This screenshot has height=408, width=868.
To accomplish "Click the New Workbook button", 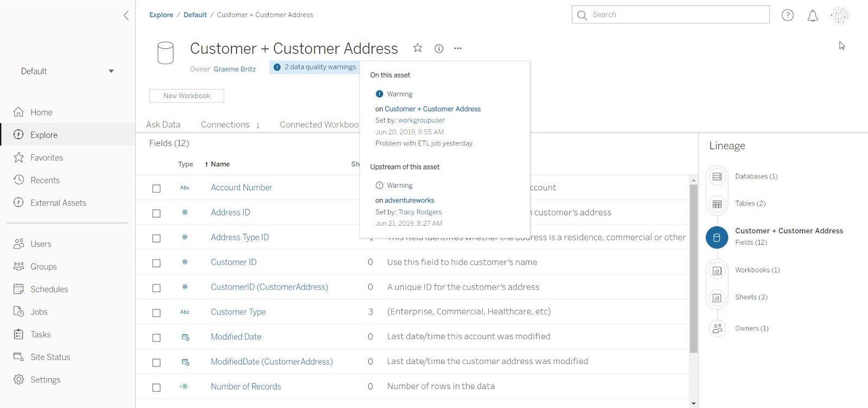I will pyautogui.click(x=187, y=96).
